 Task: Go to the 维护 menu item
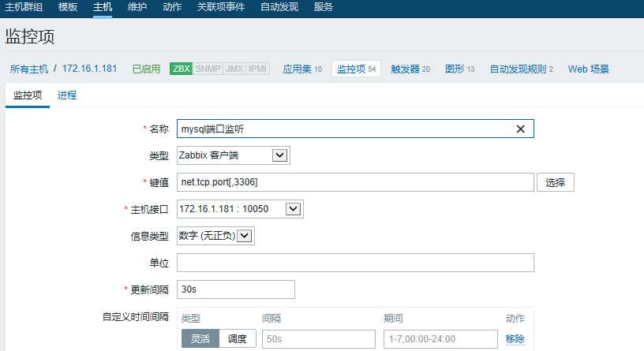[x=137, y=7]
